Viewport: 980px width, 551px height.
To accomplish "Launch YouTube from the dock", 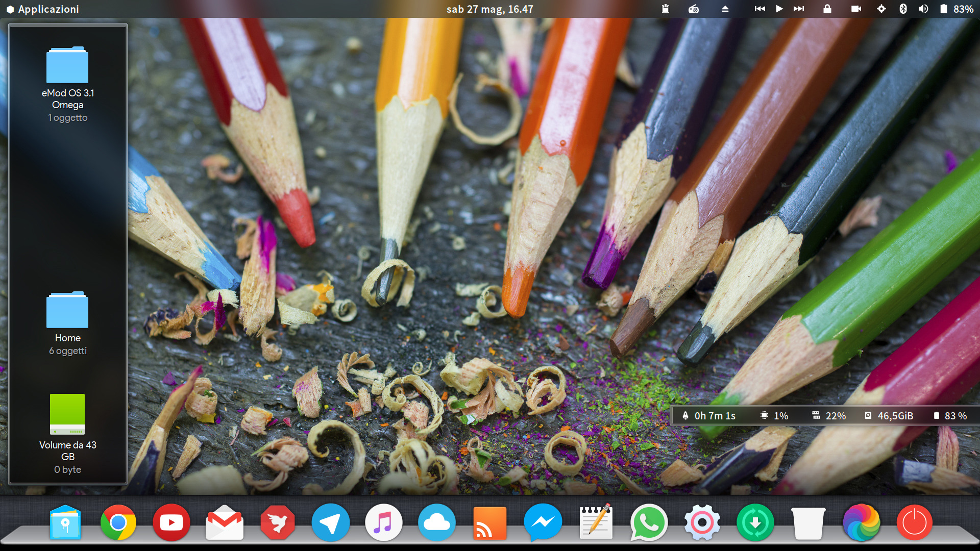I will 171,522.
